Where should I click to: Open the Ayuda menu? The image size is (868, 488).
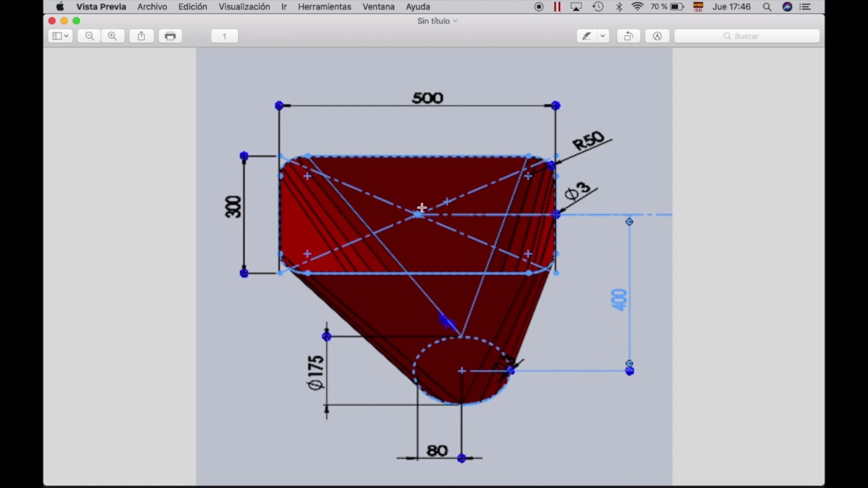[418, 7]
